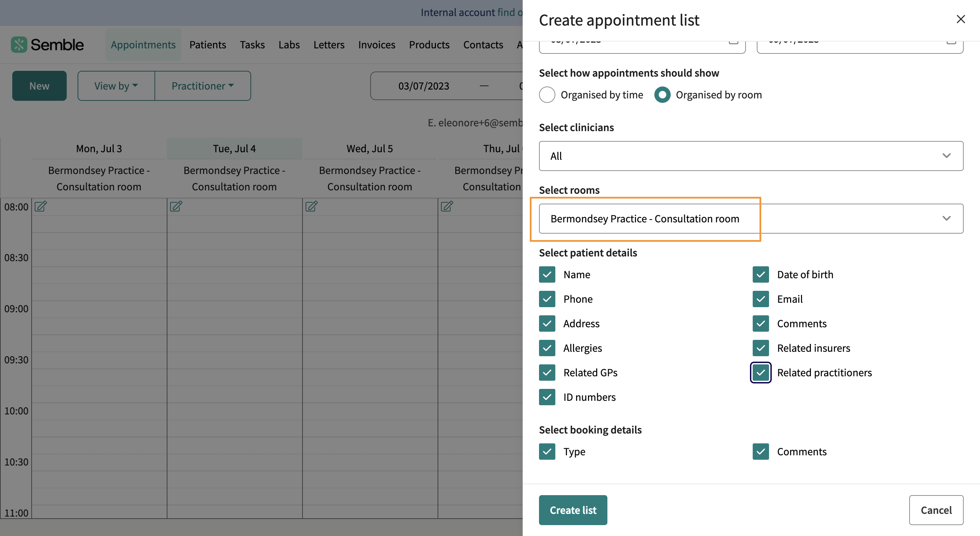Open the Products tab
This screenshot has width=980, height=536.
429,45
